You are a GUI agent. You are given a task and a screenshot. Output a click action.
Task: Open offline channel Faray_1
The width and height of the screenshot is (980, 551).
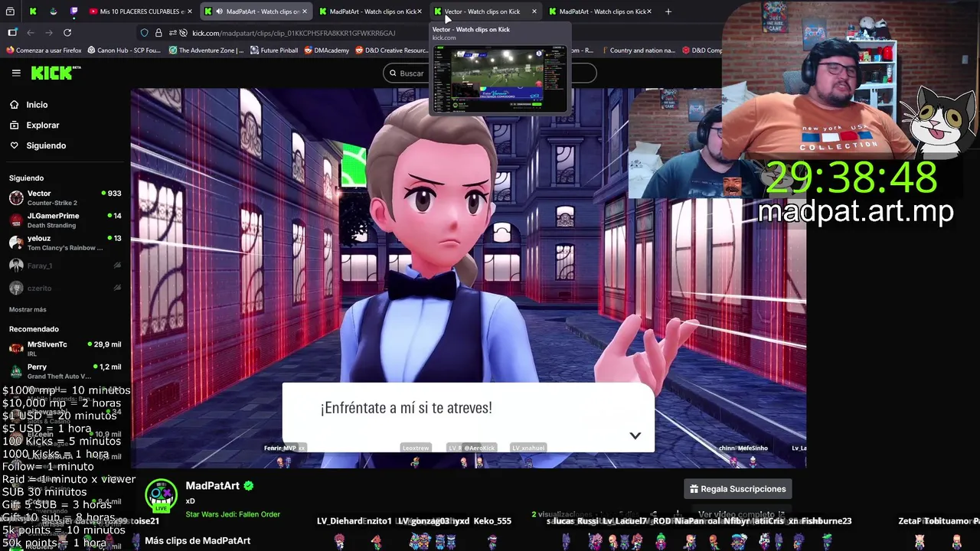[x=65, y=266]
